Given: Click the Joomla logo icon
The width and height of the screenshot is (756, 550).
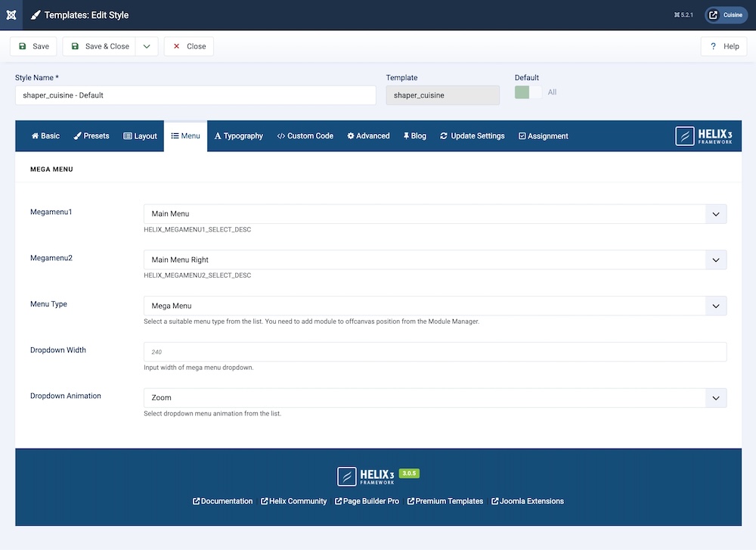Looking at the screenshot, I should tap(11, 15).
